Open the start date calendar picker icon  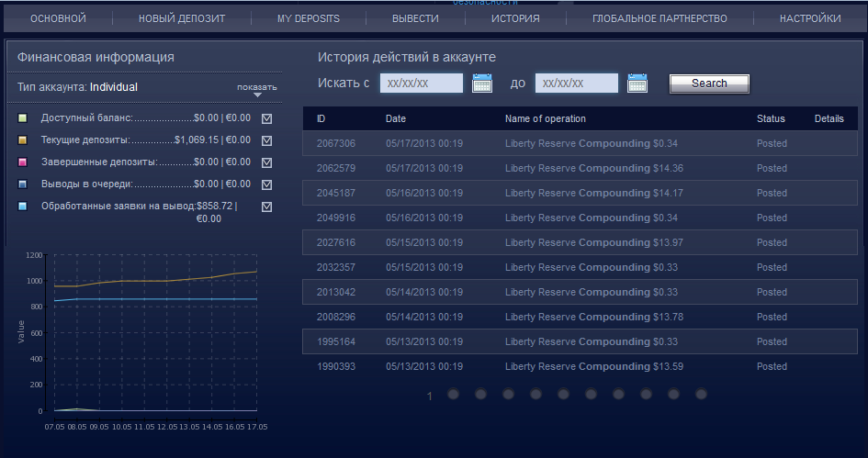click(x=482, y=84)
